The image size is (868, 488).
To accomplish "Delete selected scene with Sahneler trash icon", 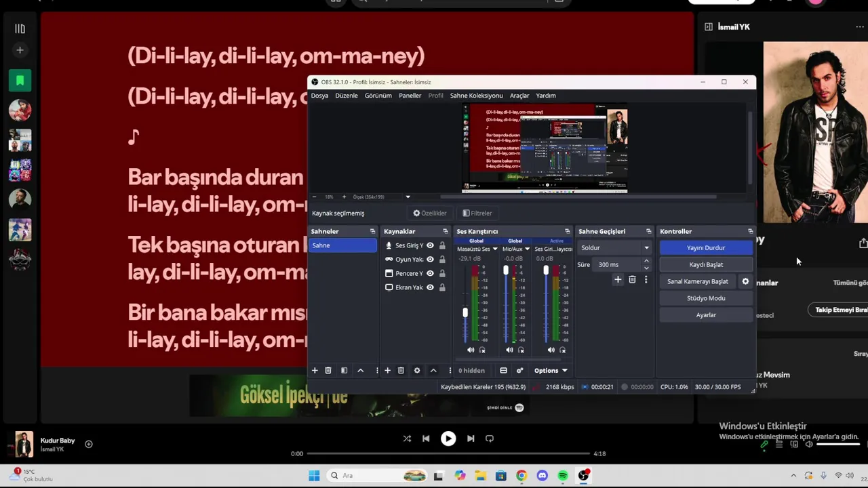I will 328,370.
